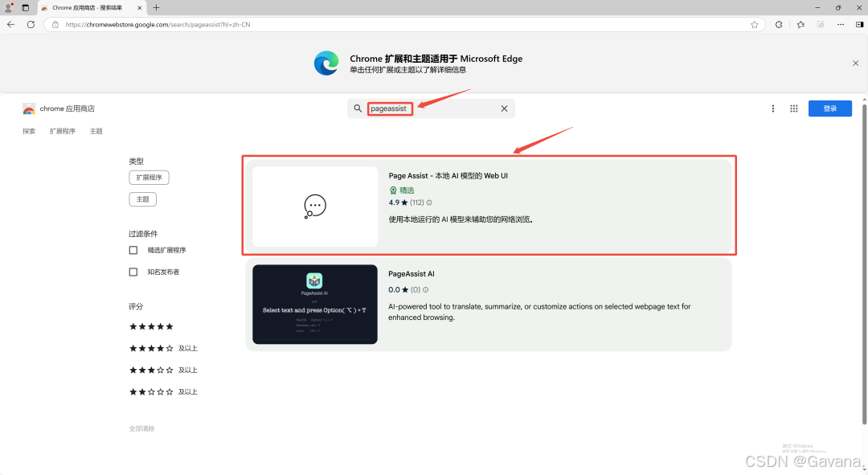The image size is (868, 475).
Task: Click the chrome 应用商店 logo
Action: click(58, 109)
